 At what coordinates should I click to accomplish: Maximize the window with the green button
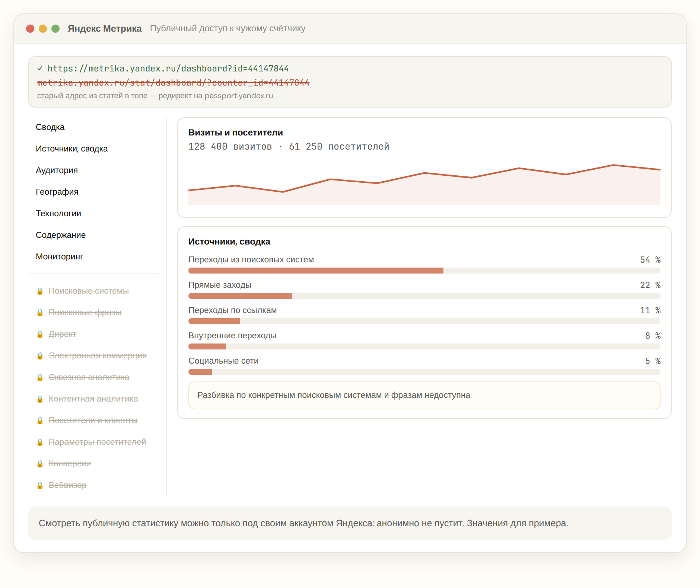[55, 29]
